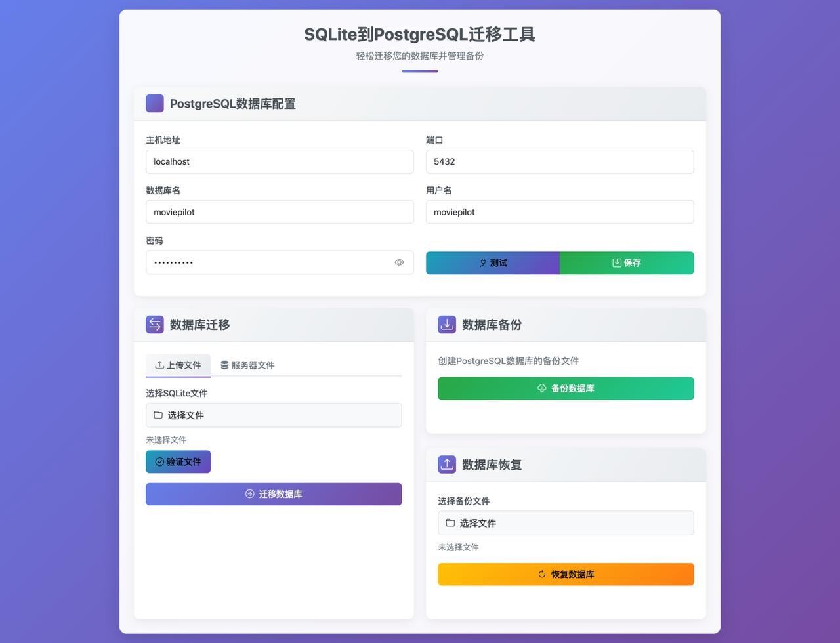Focus the 密码 password field
Viewport: 840px width, 643px height.
280,262
